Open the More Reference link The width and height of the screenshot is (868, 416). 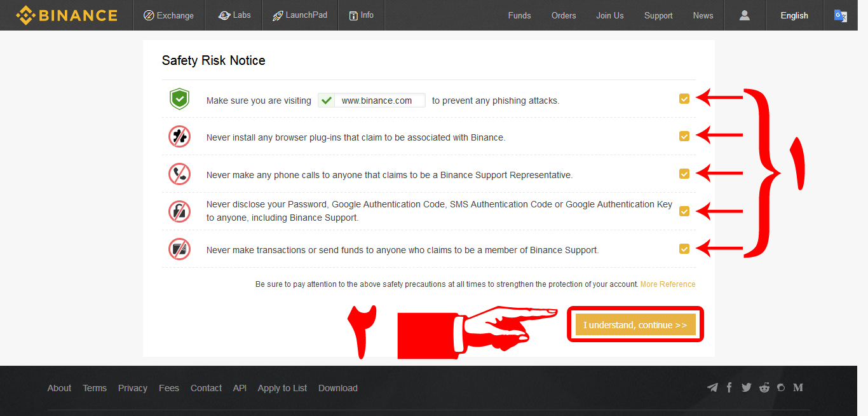tap(668, 284)
